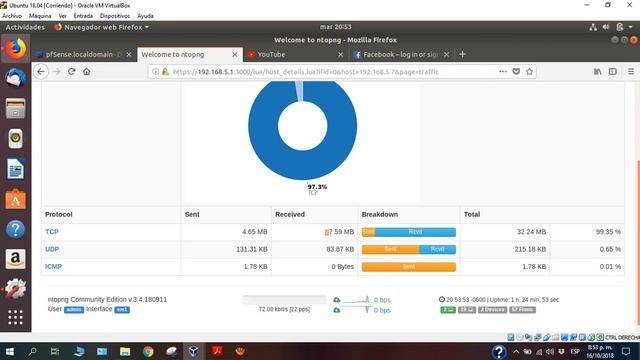This screenshot has height=360, width=640.
Task: Toggle Firefox sidebar view
Action: 613,71
